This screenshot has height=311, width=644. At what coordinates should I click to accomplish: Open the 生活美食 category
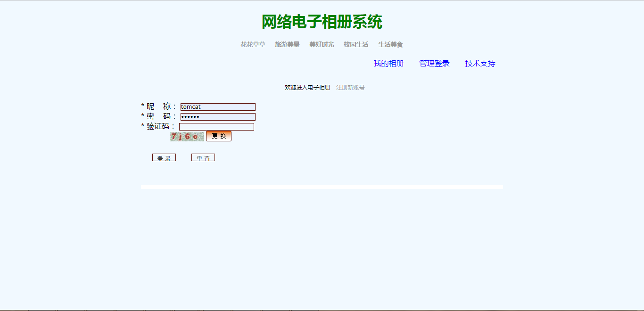click(x=390, y=44)
